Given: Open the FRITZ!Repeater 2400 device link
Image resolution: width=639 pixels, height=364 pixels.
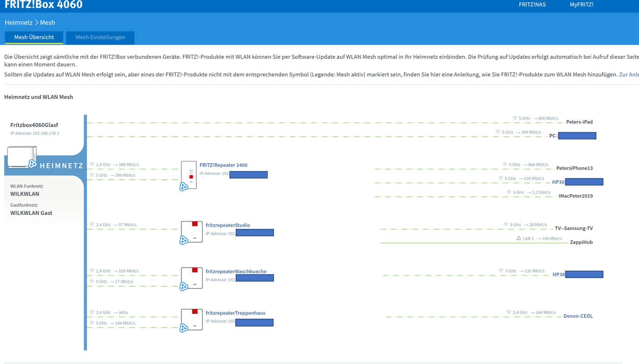Looking at the screenshot, I should pos(223,165).
